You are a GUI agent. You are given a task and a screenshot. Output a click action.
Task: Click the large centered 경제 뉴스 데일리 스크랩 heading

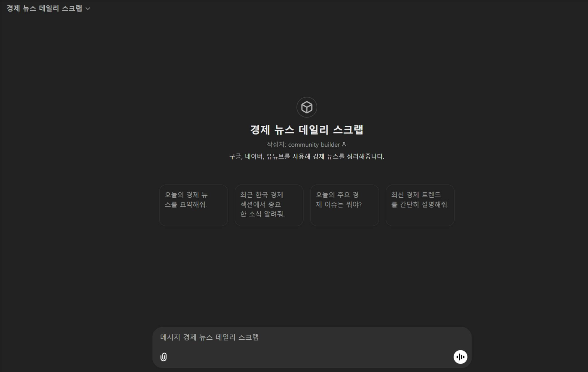[x=307, y=130]
